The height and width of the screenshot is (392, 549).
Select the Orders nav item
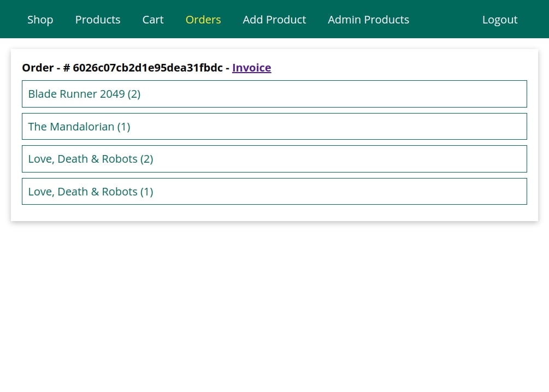203,20
